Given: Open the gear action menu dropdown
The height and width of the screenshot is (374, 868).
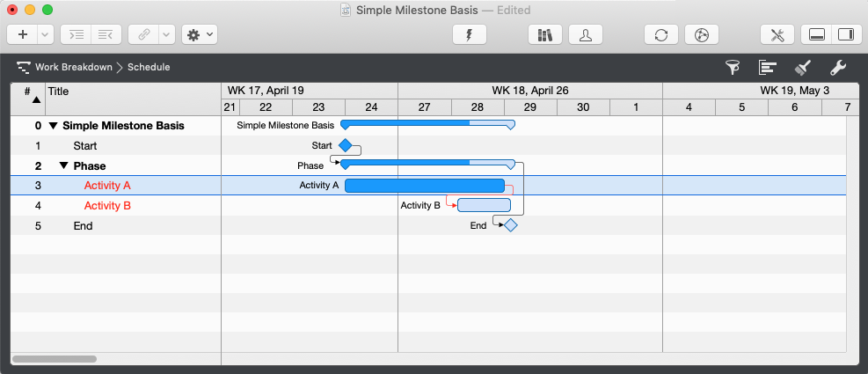Looking at the screenshot, I should (199, 34).
